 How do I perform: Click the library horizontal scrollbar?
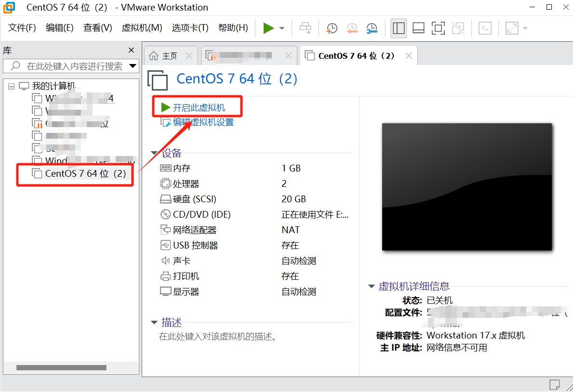[61, 367]
